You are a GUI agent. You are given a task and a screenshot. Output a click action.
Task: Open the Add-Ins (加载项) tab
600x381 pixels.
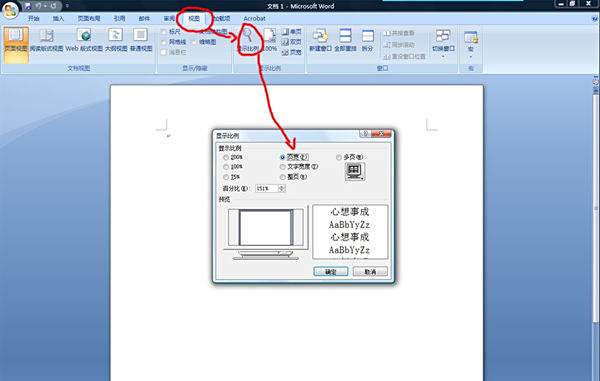pos(222,18)
